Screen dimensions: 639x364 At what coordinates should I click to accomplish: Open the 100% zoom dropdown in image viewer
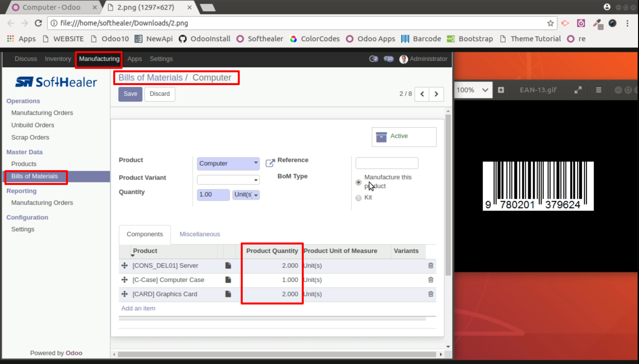click(x=473, y=90)
